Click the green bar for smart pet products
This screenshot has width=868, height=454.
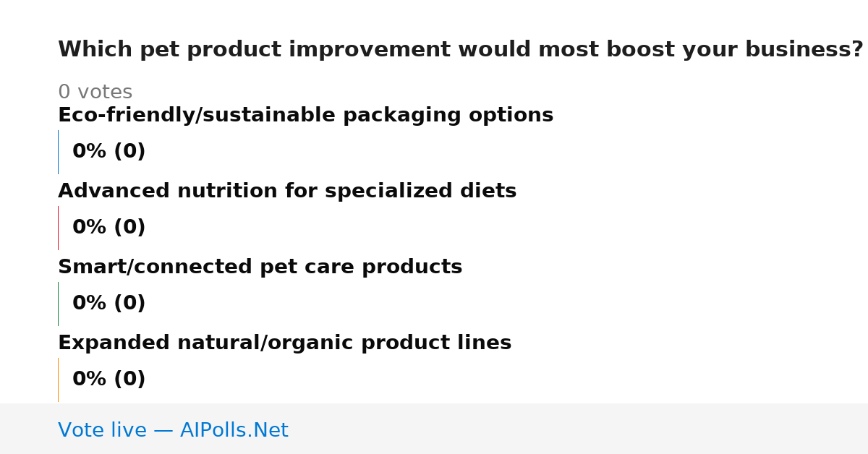(59, 304)
